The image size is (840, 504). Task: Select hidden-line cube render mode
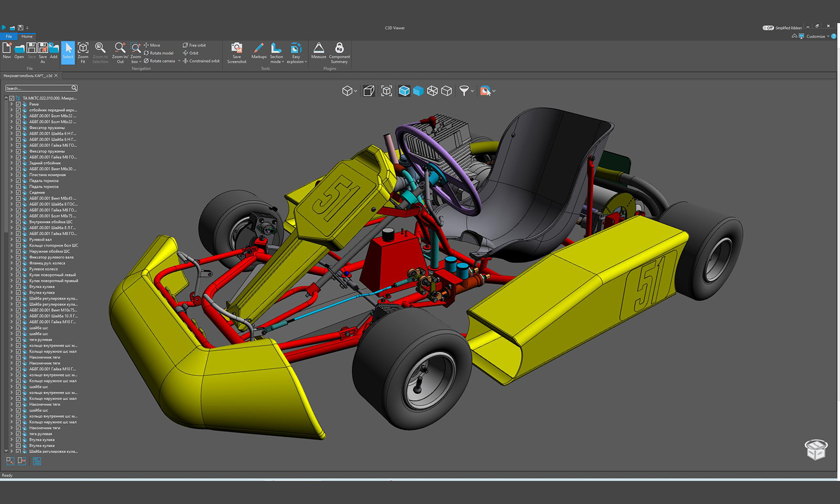click(x=447, y=91)
